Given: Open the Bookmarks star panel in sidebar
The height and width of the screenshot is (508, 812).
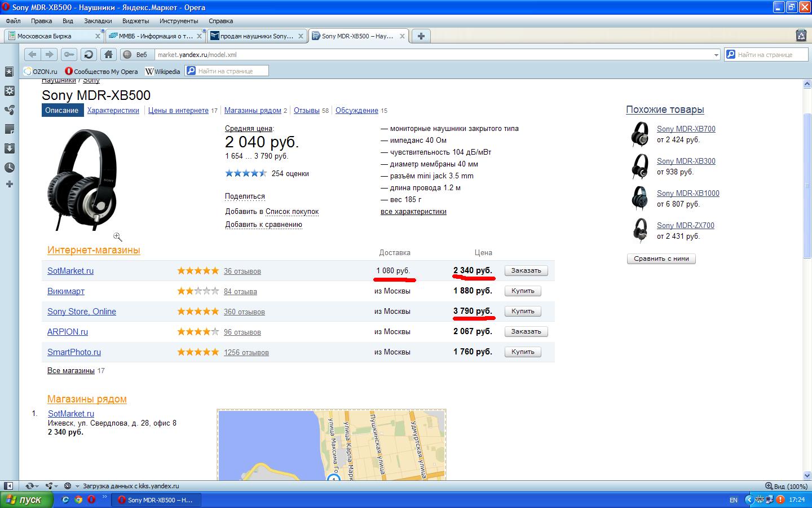Looking at the screenshot, I should click(x=9, y=72).
